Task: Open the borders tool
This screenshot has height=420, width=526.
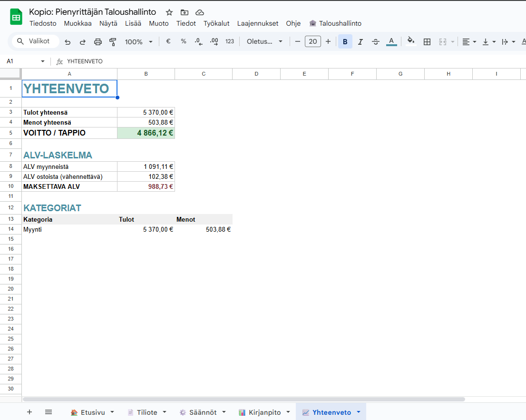Action: pyautogui.click(x=427, y=42)
